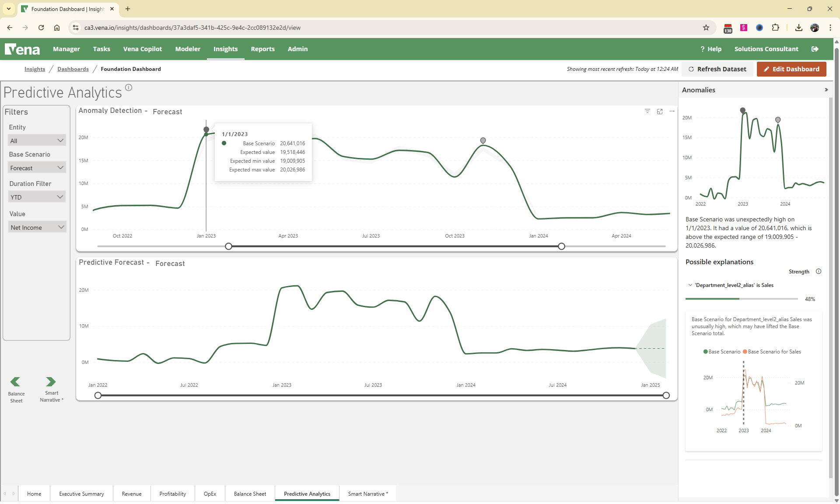Open the Duration Filter dropdown showing YTD

pyautogui.click(x=37, y=197)
